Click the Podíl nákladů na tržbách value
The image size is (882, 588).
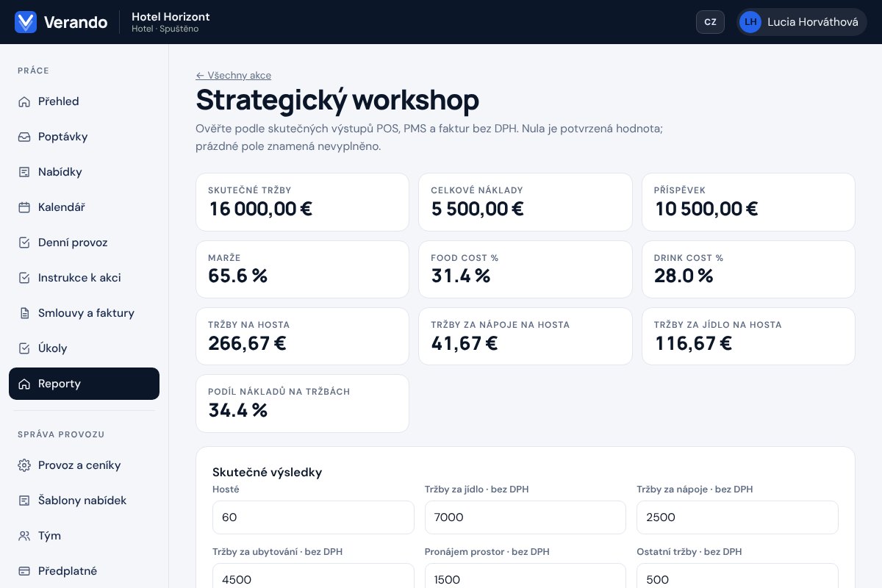(238, 411)
